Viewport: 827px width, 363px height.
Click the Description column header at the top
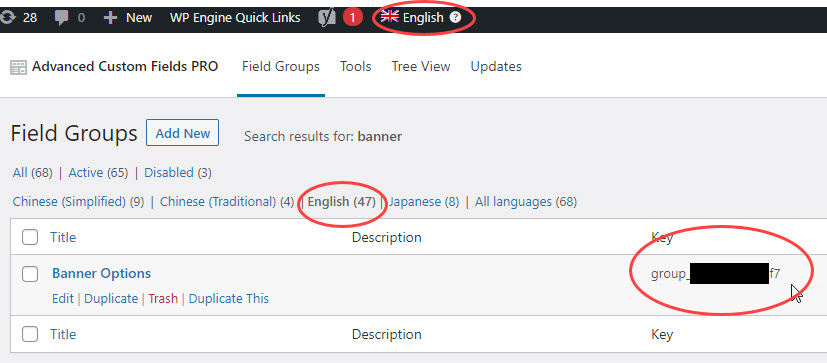[x=387, y=237]
